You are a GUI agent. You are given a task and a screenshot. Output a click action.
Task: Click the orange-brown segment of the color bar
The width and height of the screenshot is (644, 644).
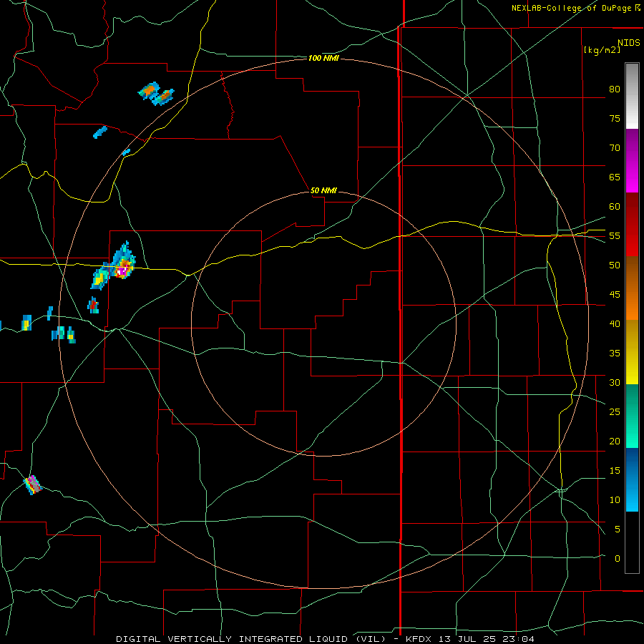[632, 288]
